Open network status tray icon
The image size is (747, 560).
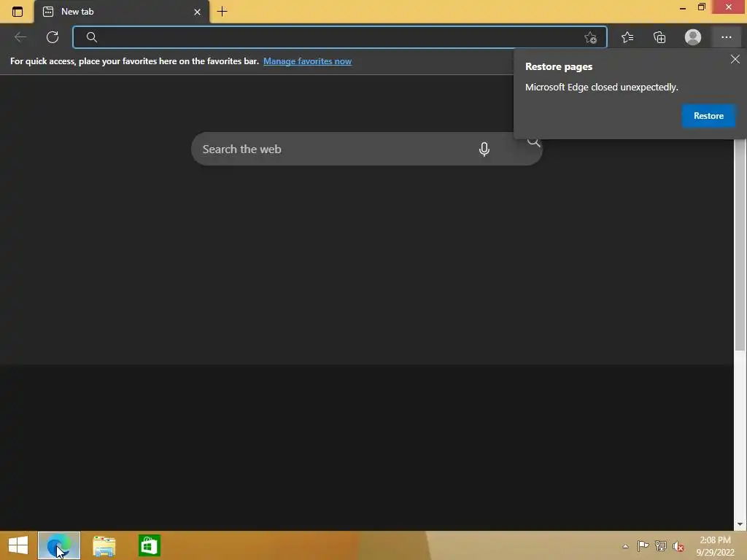click(661, 545)
